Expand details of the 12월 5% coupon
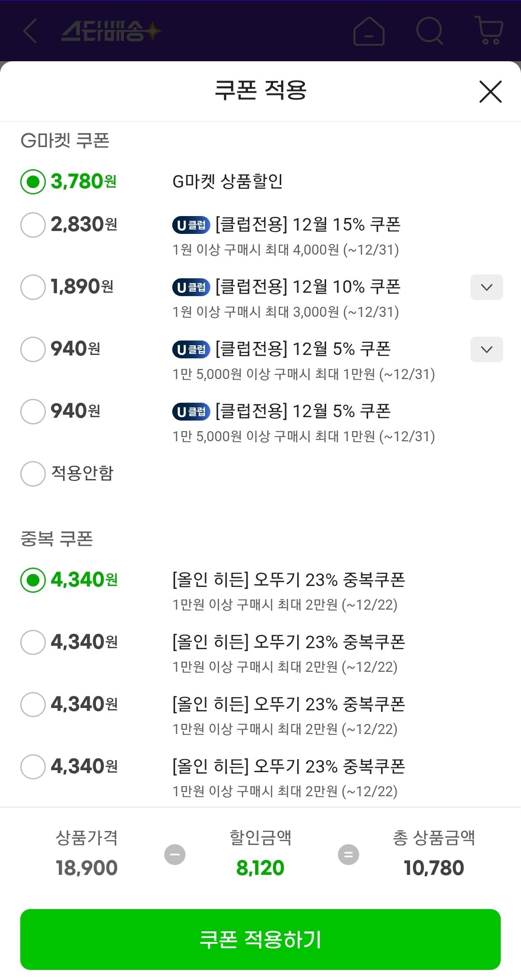The image size is (521, 980). (486, 350)
